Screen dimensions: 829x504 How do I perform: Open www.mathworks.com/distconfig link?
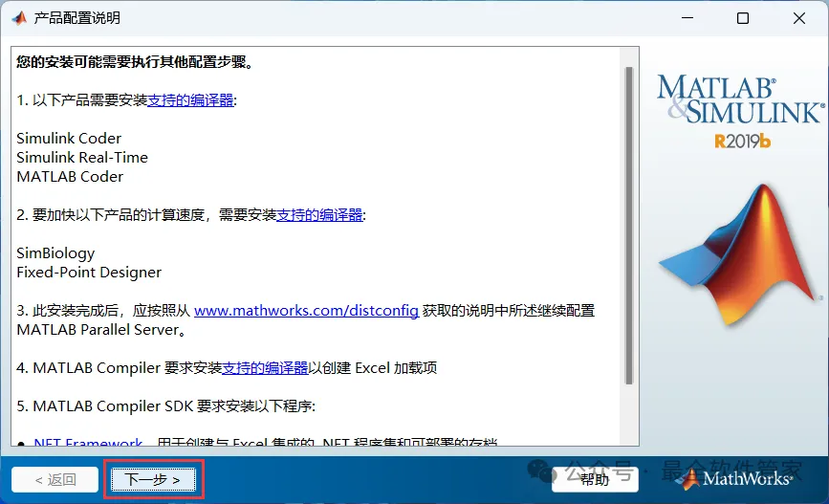click(x=306, y=311)
